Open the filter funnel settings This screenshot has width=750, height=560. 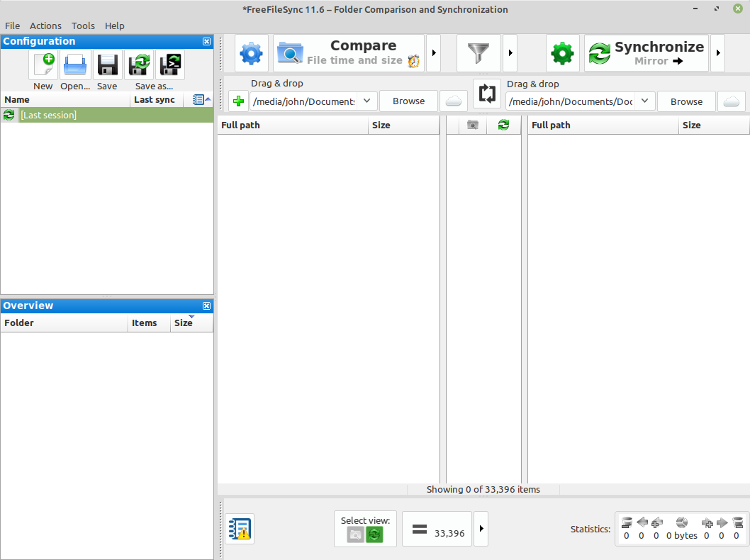pyautogui.click(x=478, y=53)
